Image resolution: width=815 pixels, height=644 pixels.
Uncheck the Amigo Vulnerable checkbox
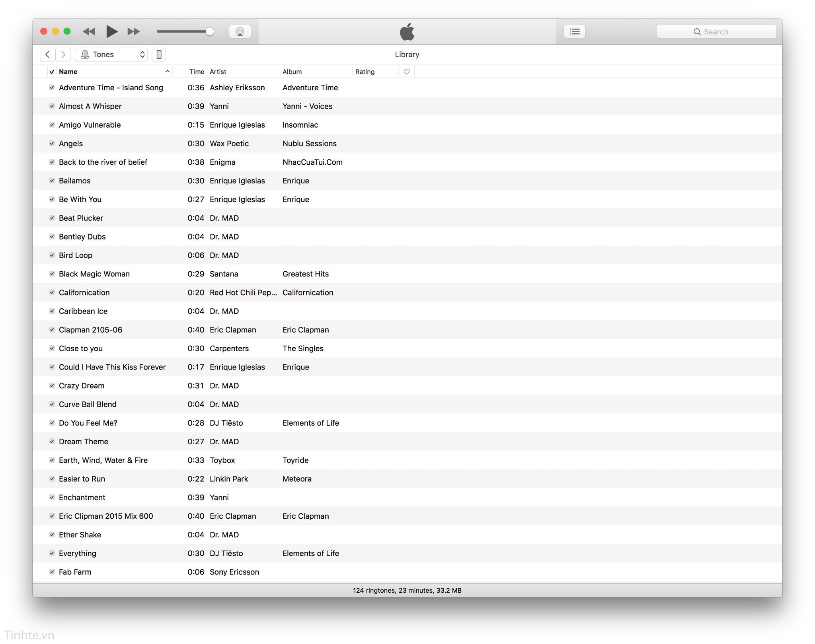click(x=52, y=125)
